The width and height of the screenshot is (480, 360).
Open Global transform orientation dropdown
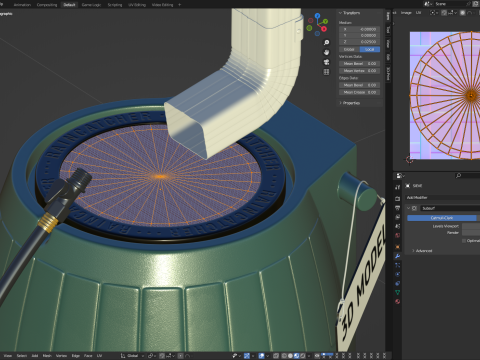[132, 356]
